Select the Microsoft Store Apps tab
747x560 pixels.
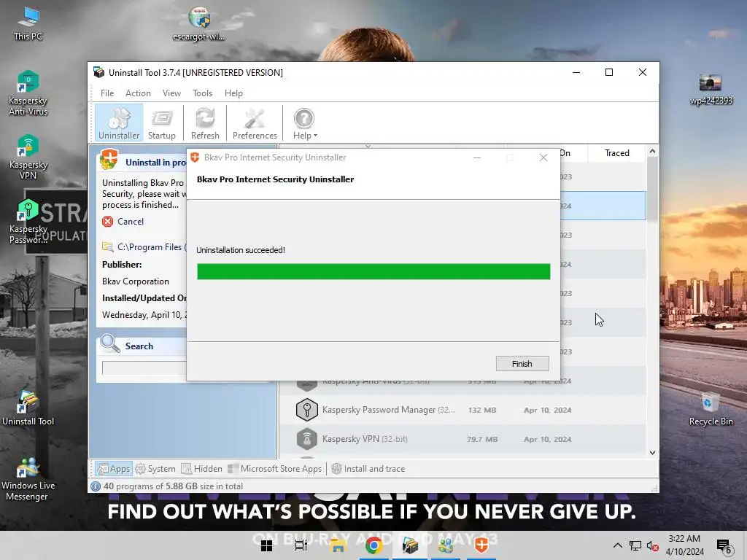[x=275, y=469]
